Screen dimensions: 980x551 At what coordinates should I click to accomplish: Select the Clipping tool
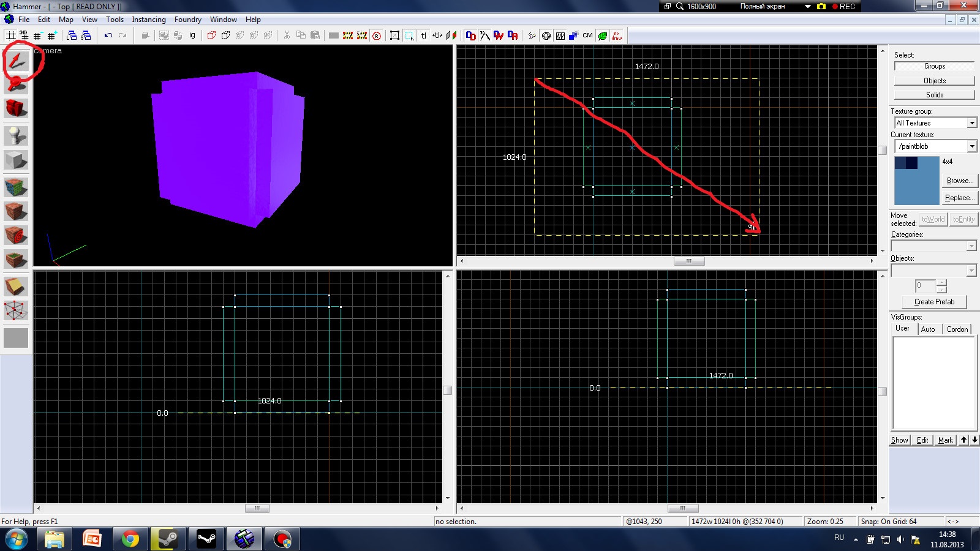point(16,286)
